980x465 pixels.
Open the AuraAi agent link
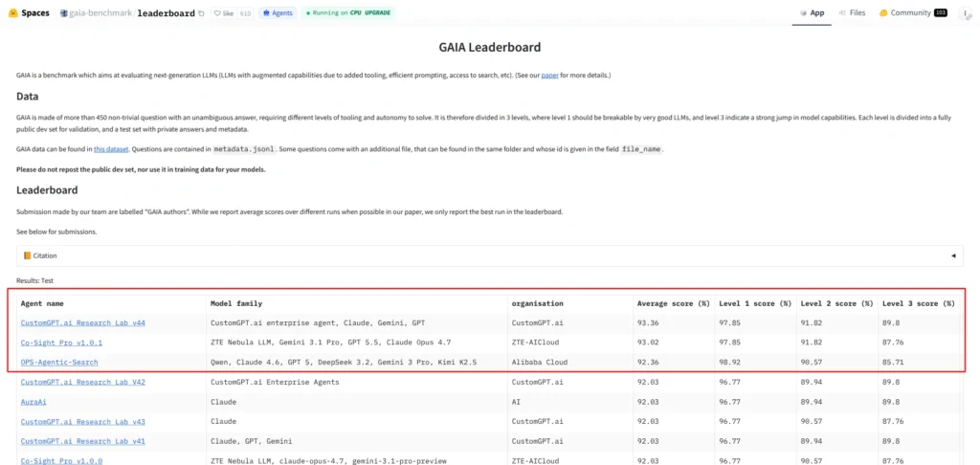[33, 402]
